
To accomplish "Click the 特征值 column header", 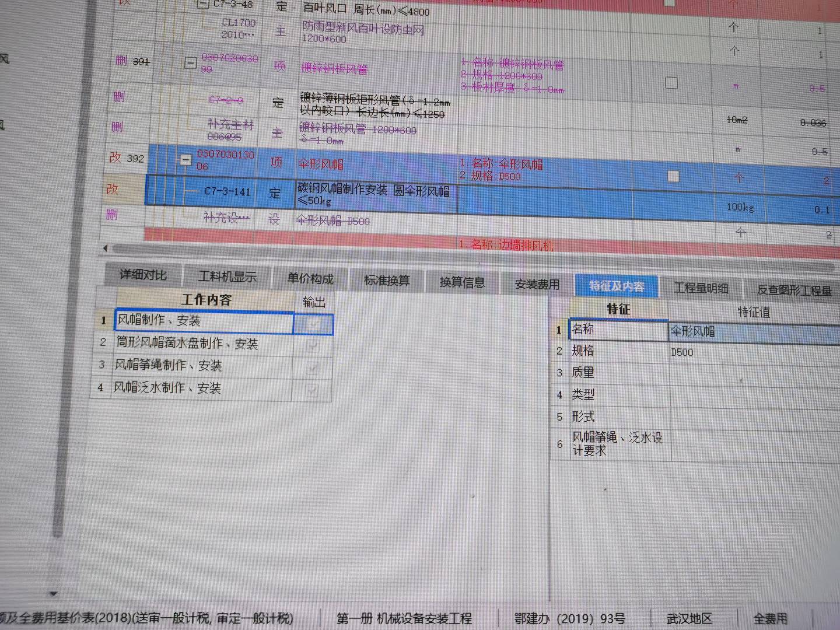I will 754,312.
